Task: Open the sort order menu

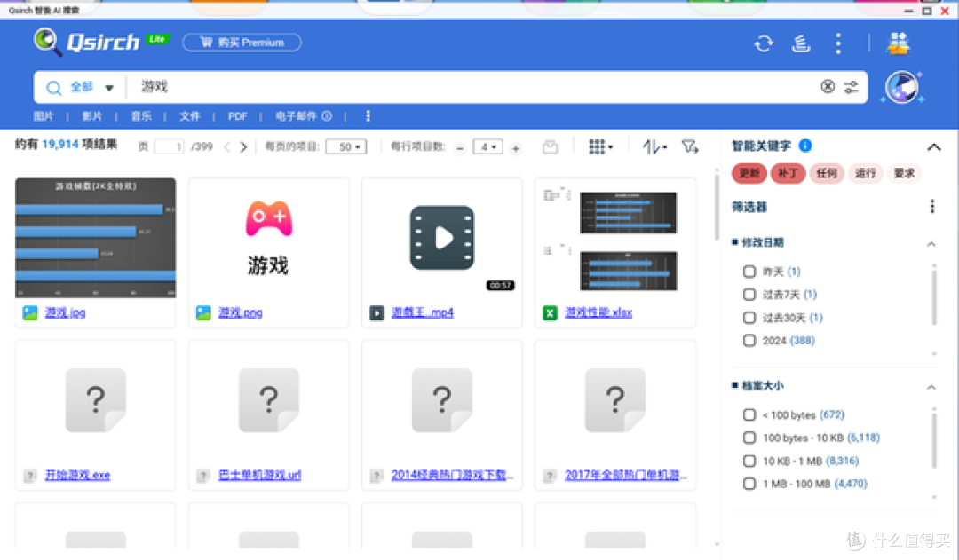Action: (654, 146)
